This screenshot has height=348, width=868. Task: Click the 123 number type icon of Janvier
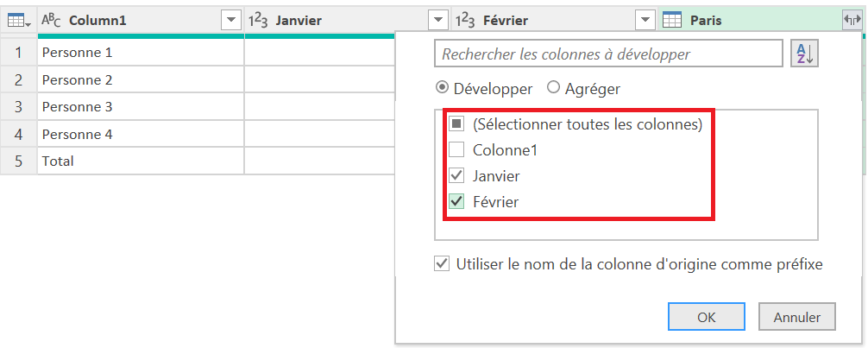(x=258, y=20)
